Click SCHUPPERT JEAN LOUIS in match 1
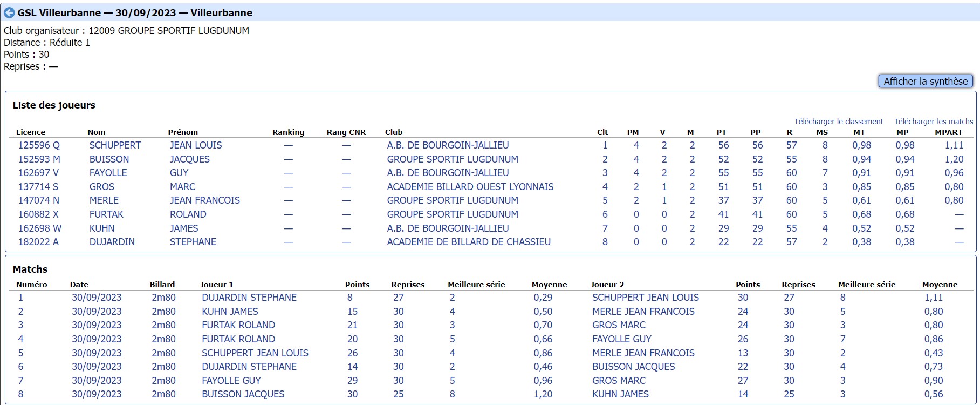Viewport: 980px width, 405px height. point(646,298)
